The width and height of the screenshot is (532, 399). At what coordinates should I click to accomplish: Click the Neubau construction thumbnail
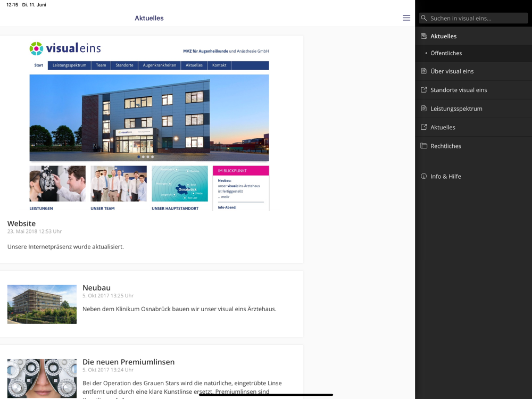coord(42,304)
